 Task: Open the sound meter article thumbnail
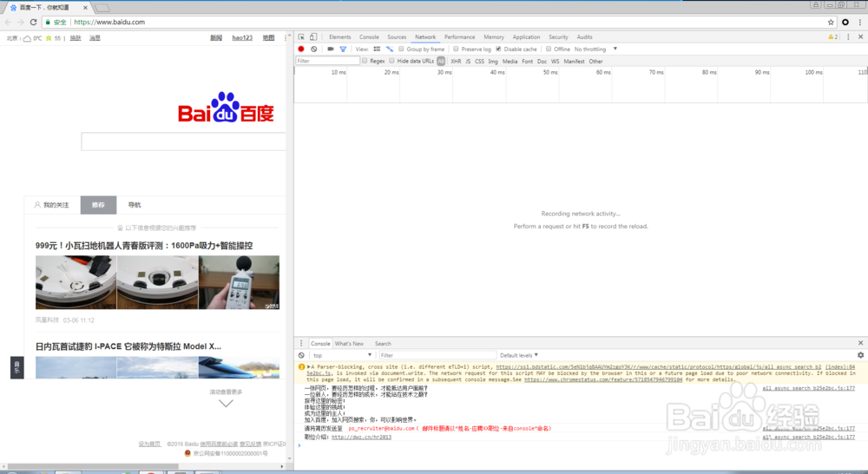(240, 282)
